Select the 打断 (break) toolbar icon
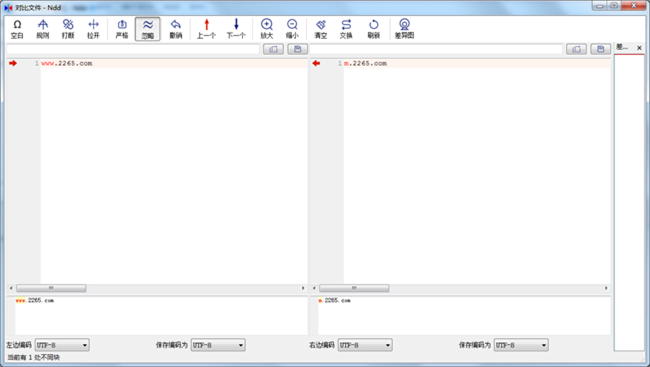This screenshot has width=650, height=367. [68, 29]
